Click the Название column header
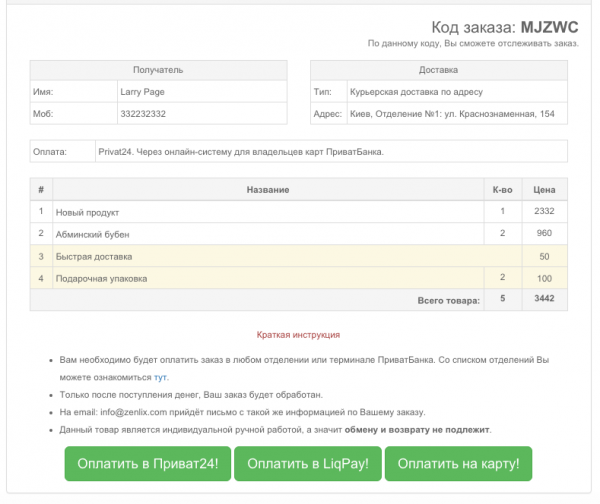The height and width of the screenshot is (504, 600). point(268,189)
